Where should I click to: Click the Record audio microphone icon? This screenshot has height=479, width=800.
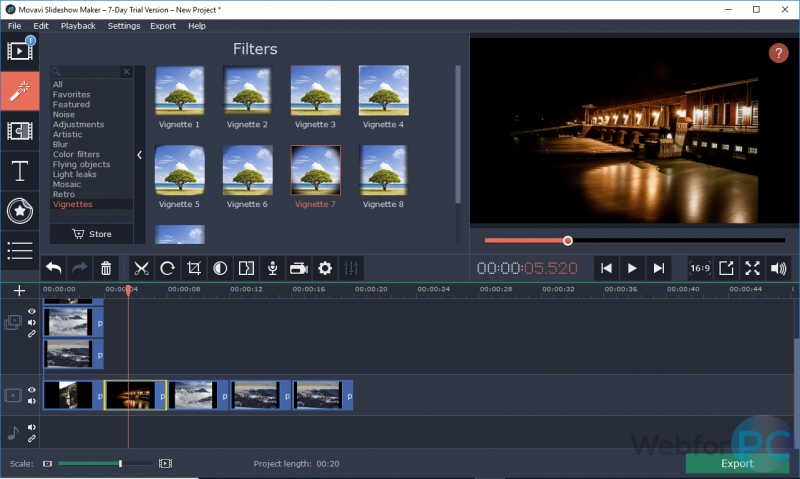coord(272,268)
